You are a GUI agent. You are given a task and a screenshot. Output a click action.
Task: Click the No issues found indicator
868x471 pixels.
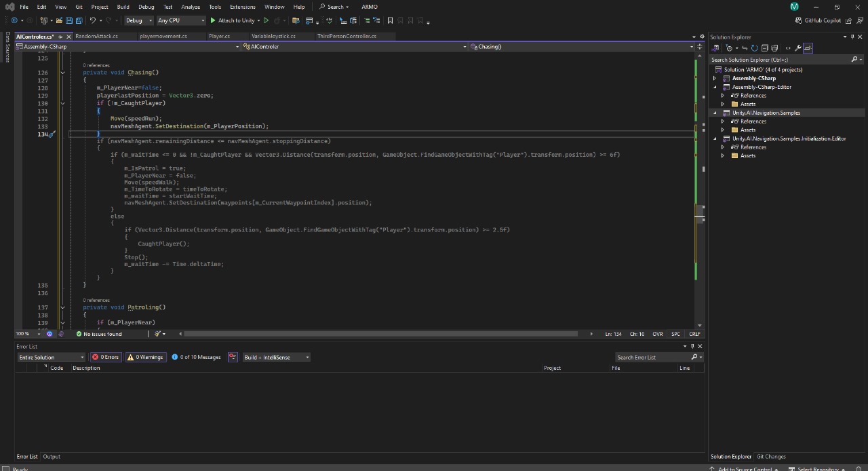(x=100, y=334)
